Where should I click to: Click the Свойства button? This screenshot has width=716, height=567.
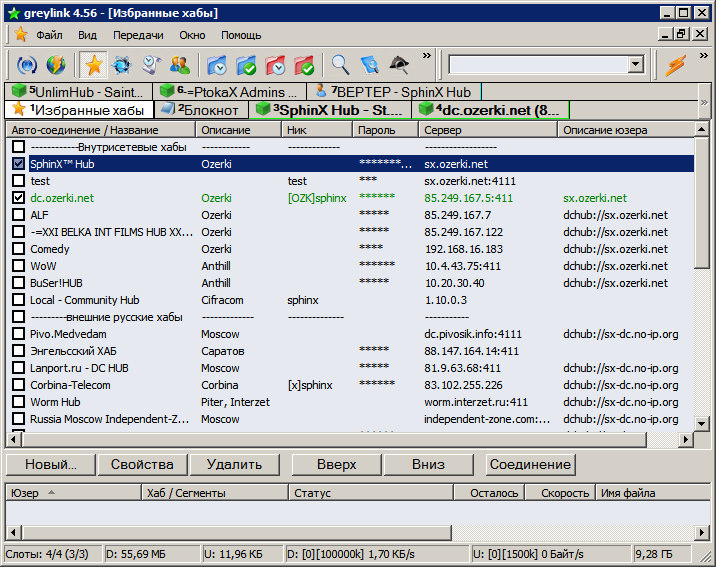(142, 464)
